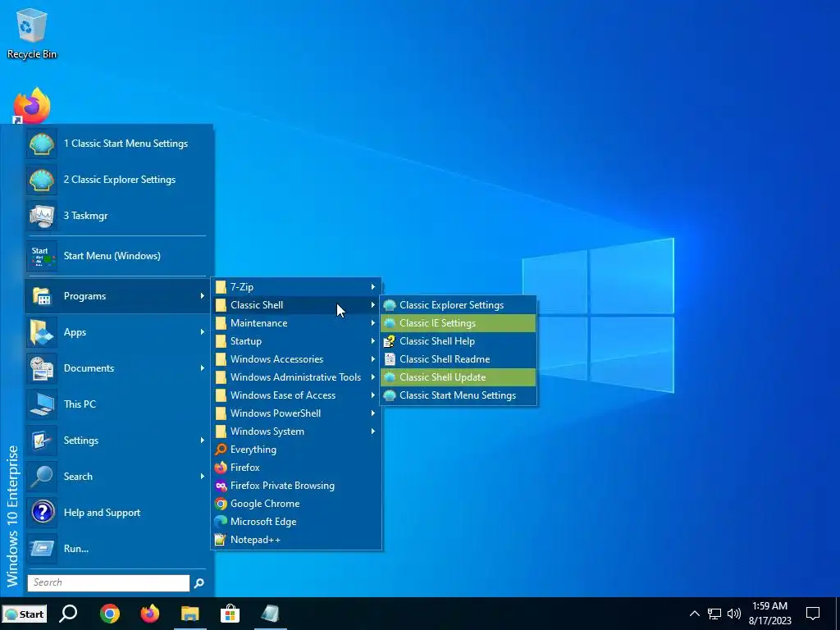Click the shell icon beside Classic Start Menu Settings
Screen dimensions: 840x630
(42, 144)
